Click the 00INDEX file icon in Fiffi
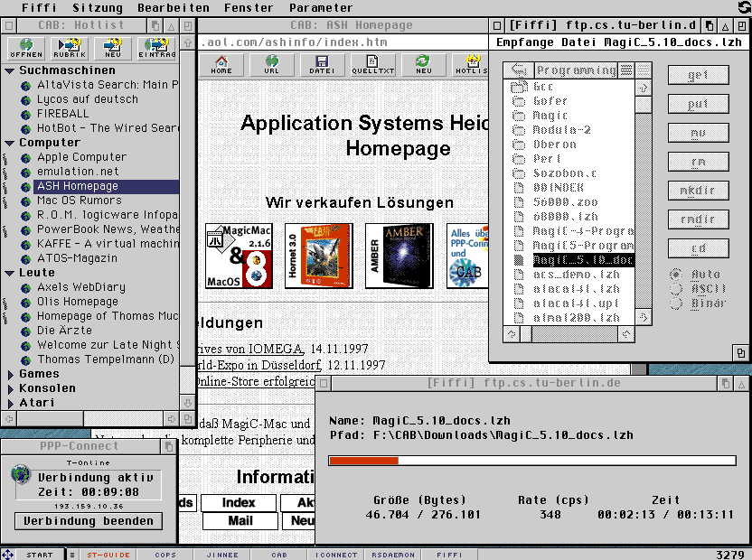The image size is (752, 560). pos(519,188)
